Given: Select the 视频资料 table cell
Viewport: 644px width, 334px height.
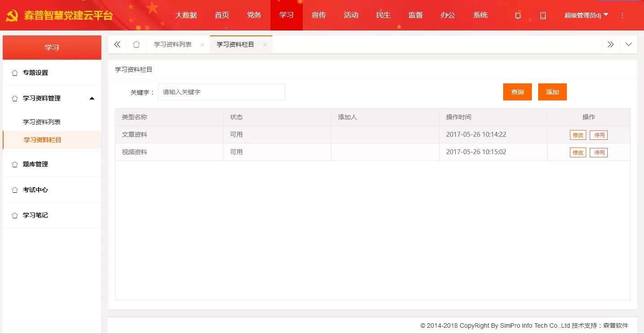Looking at the screenshot, I should click(x=169, y=152).
